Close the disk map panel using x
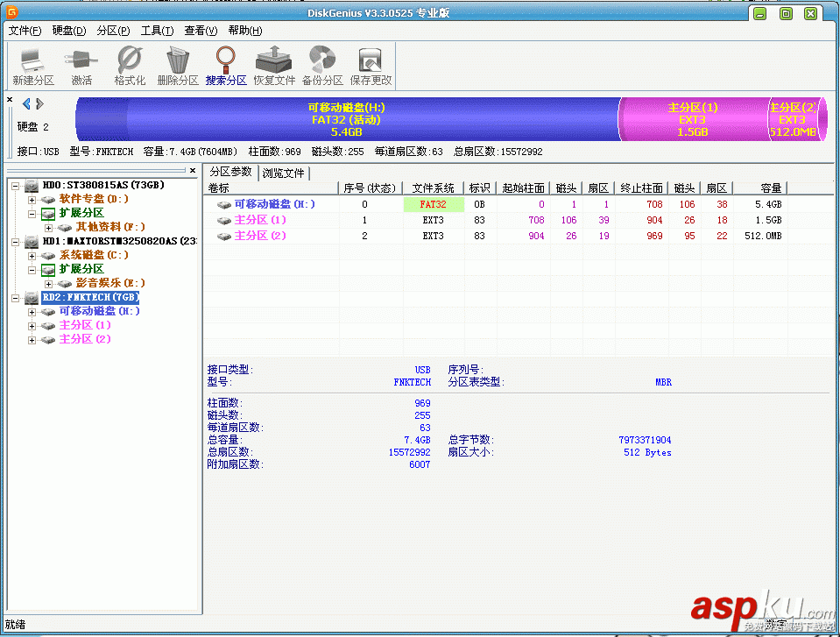 click(10, 100)
